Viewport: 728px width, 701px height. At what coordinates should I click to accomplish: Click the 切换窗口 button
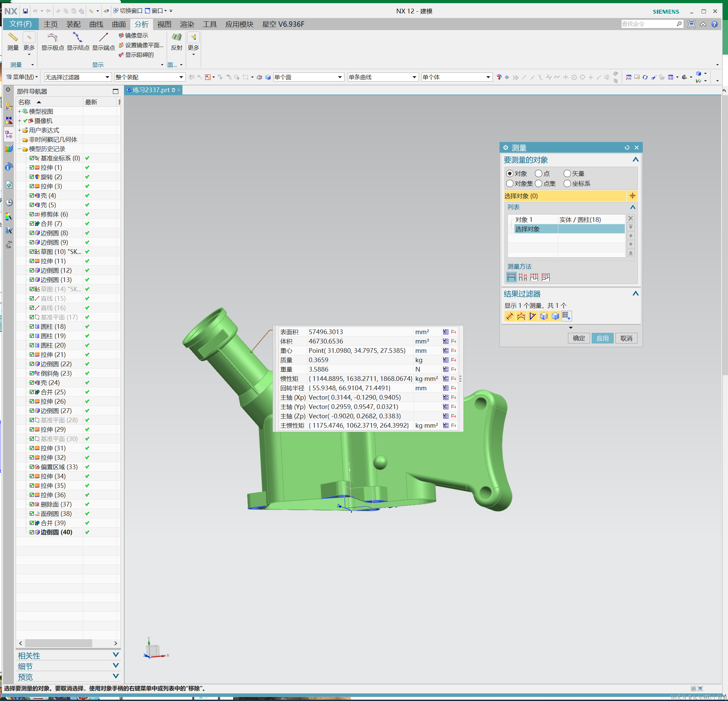click(128, 11)
